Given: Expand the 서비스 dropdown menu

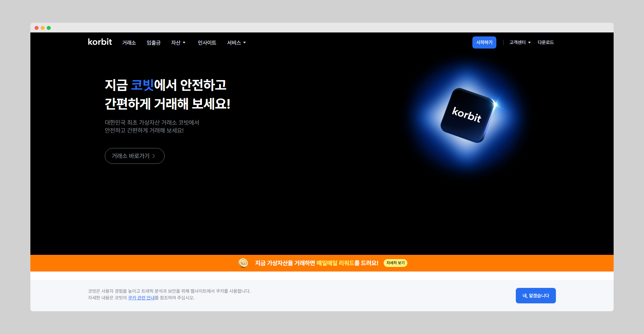Looking at the screenshot, I should pos(236,42).
